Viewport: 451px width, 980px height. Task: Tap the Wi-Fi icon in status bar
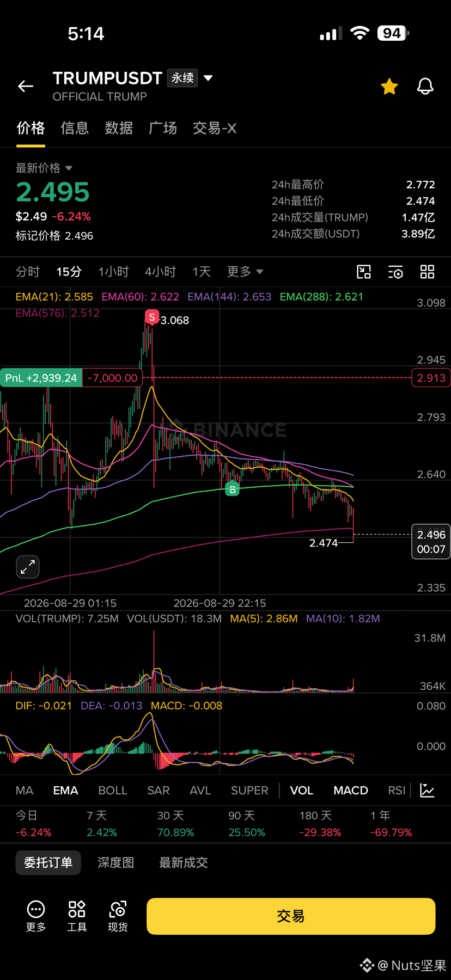[x=359, y=33]
